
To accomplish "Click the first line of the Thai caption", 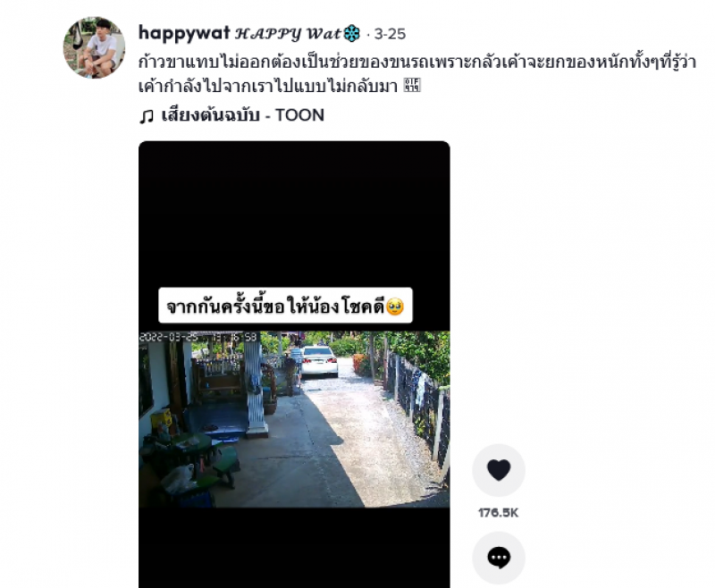I will (x=417, y=62).
